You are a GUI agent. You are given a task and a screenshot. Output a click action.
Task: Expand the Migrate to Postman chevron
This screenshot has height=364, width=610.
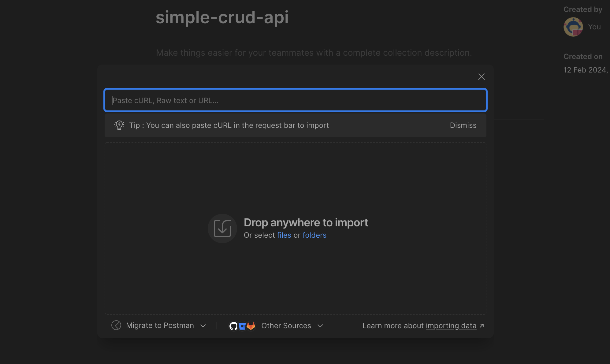(203, 326)
